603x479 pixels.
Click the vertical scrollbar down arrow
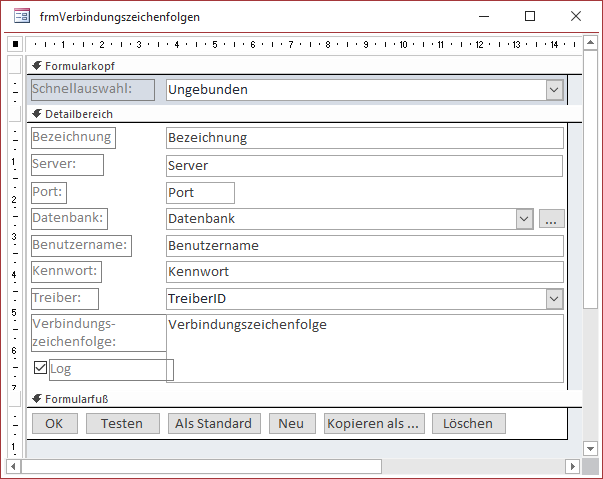point(590,448)
